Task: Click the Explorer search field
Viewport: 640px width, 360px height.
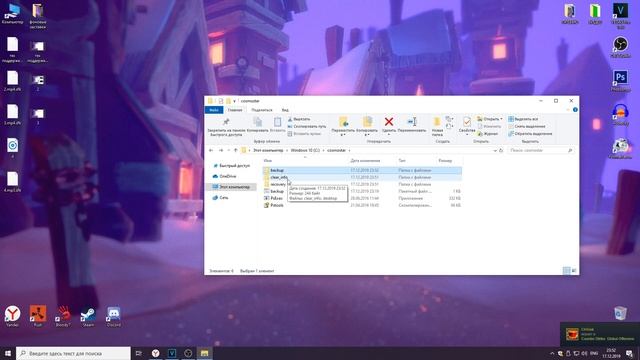Action: [x=540, y=151]
